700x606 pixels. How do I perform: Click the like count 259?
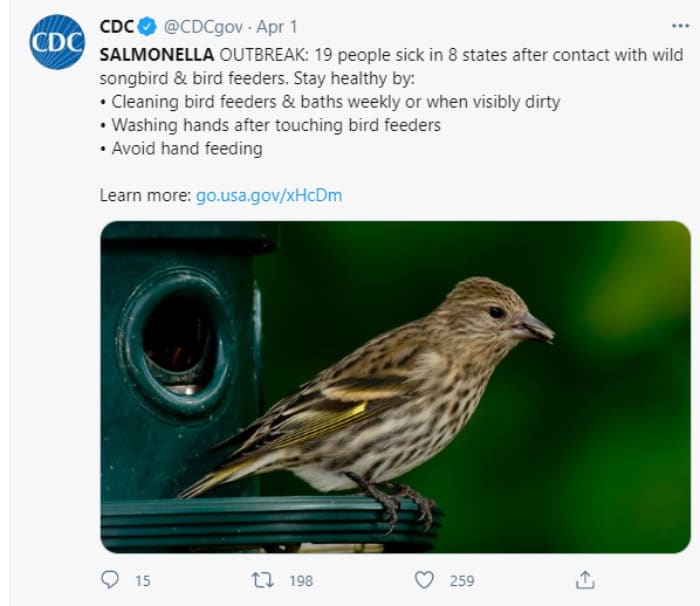tap(461, 581)
